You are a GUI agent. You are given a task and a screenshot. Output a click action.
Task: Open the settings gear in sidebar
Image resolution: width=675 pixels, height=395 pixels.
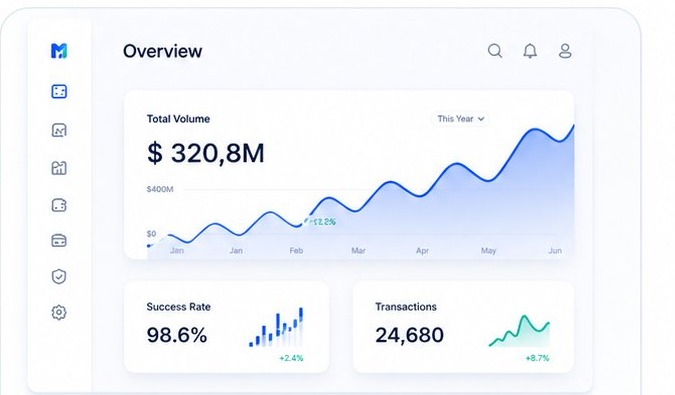pyautogui.click(x=59, y=312)
